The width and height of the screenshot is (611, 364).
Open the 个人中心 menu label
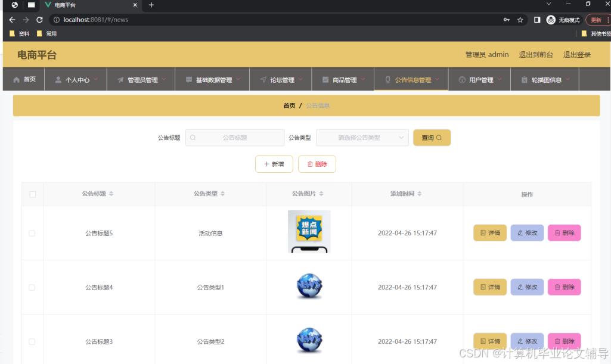[x=77, y=80]
